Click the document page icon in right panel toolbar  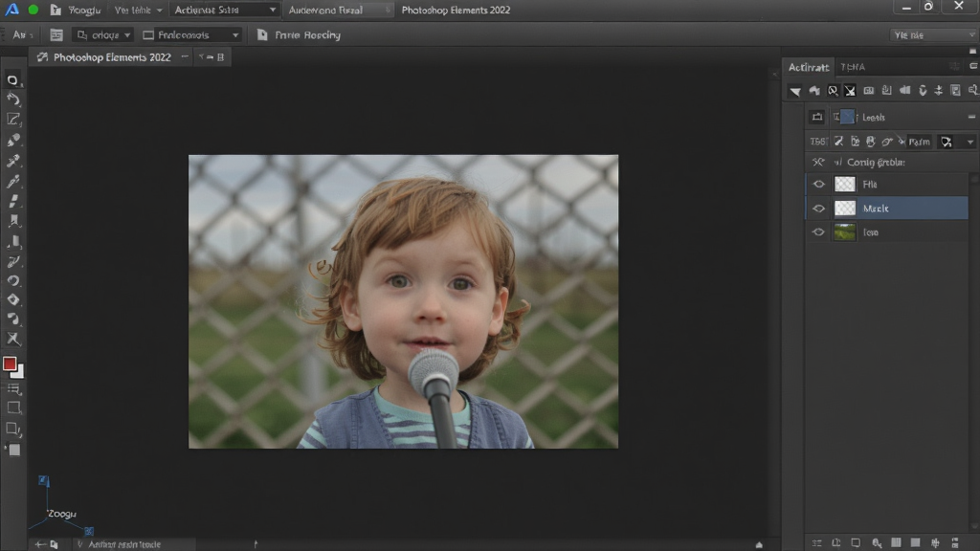click(956, 91)
